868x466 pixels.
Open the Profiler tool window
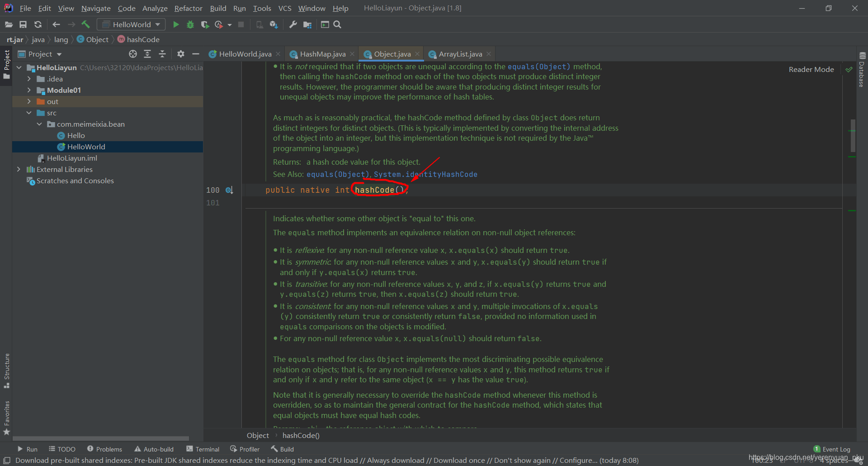point(245,449)
